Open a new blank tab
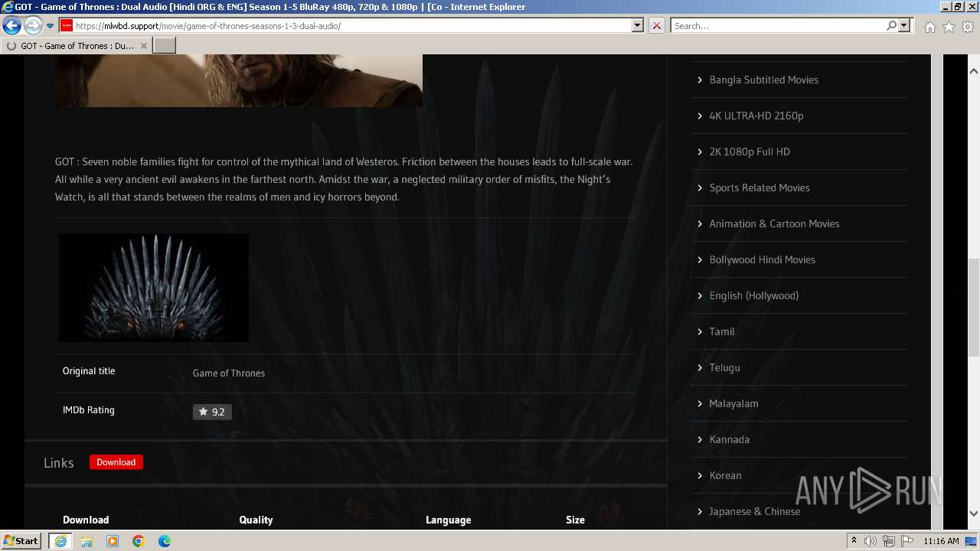The image size is (980, 551). (x=165, y=46)
